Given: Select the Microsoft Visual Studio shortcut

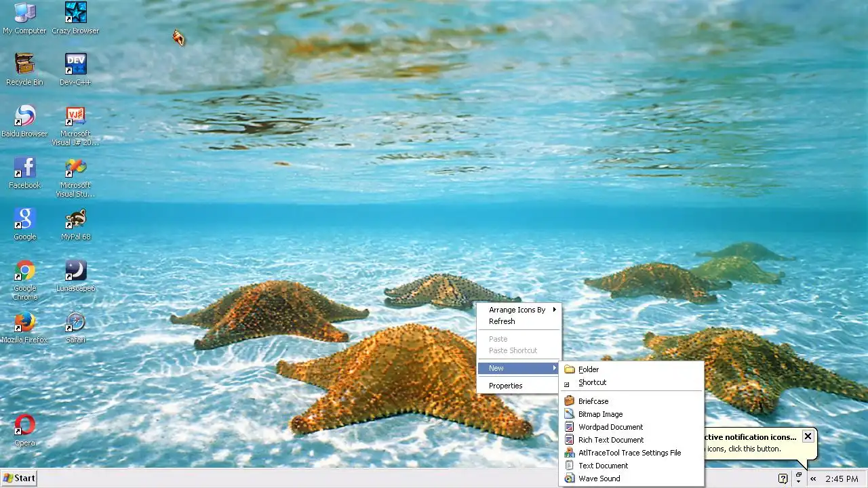Looking at the screenshot, I should (x=75, y=178).
